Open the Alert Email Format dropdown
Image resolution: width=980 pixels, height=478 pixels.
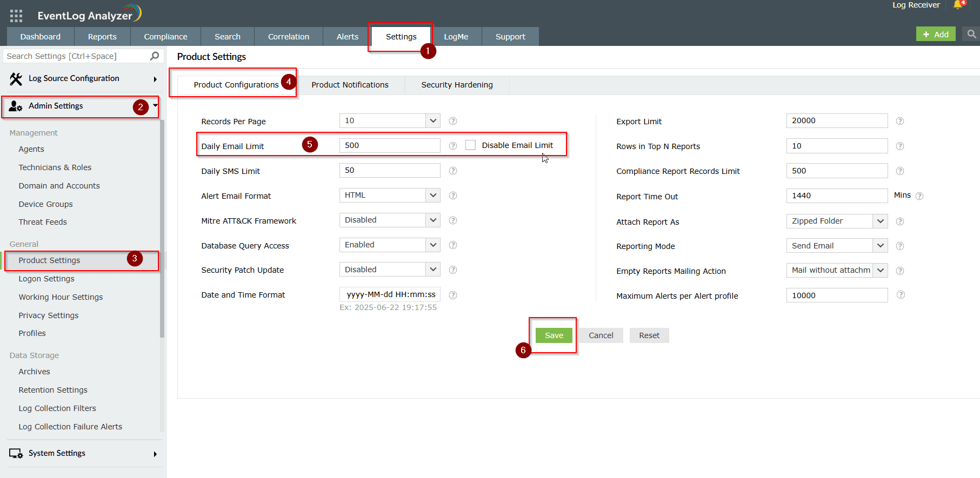pos(390,195)
